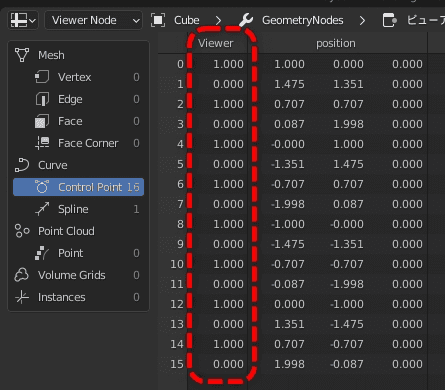Click position value -1.998 in row 7

point(288,204)
